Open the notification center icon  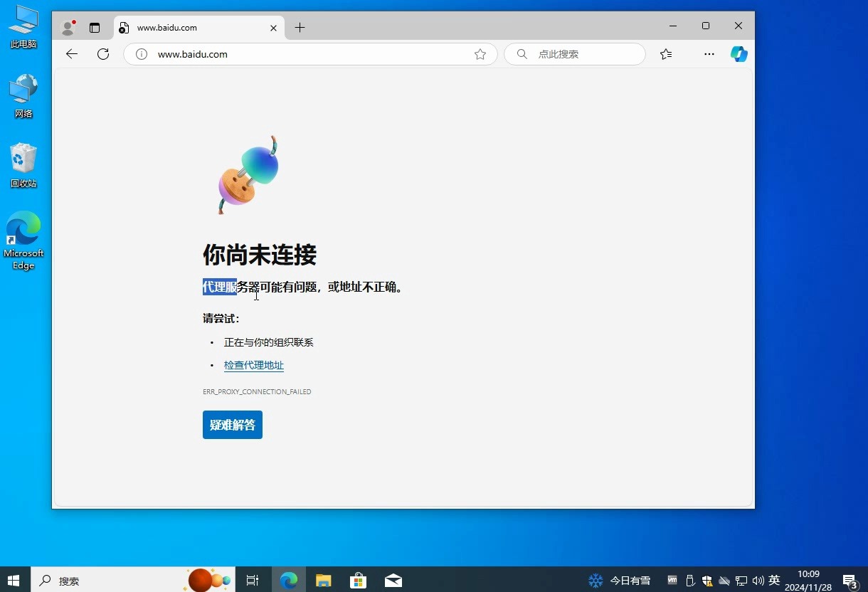coord(850,581)
